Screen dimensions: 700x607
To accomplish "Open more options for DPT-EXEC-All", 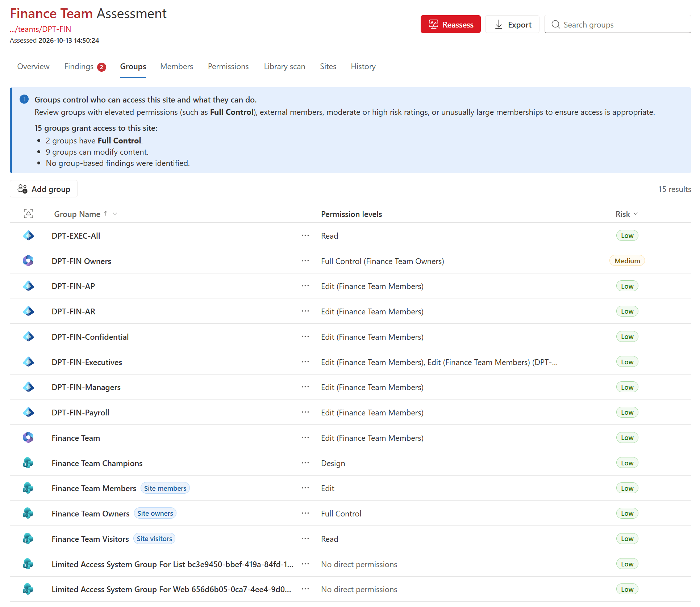I will coord(305,235).
